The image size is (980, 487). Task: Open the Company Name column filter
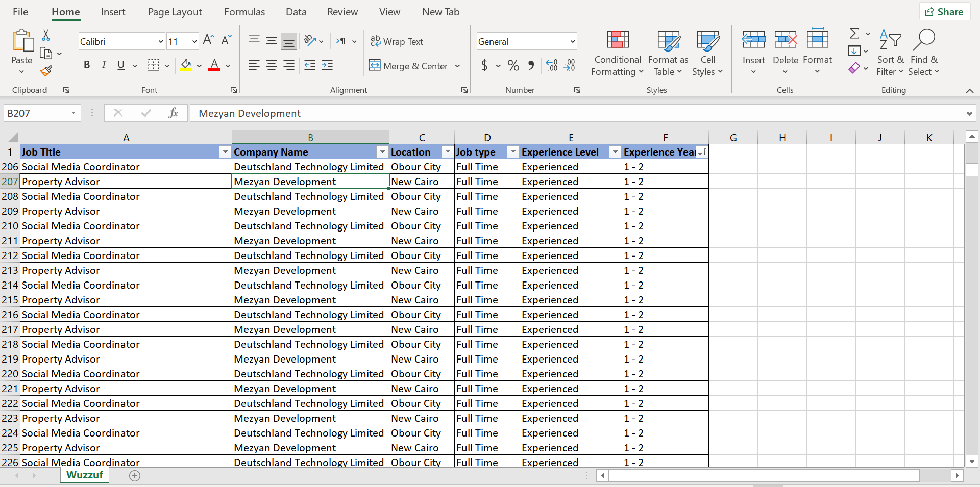click(x=382, y=152)
